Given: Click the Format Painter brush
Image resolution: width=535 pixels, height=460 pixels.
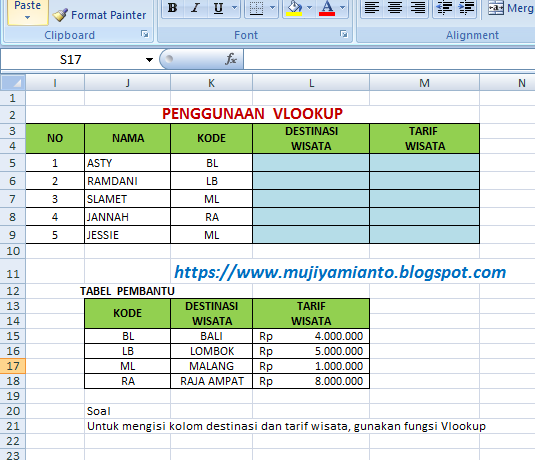Looking at the screenshot, I should pyautogui.click(x=99, y=15).
